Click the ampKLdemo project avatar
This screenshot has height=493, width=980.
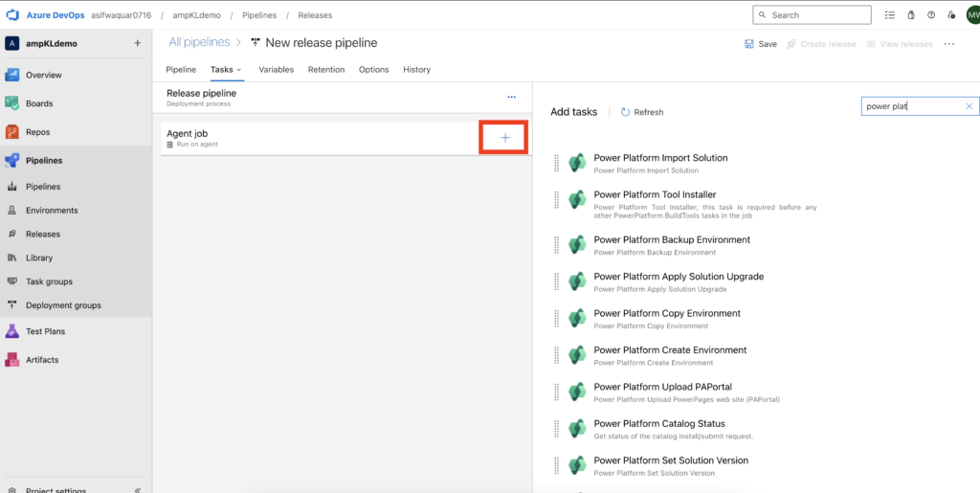11,44
